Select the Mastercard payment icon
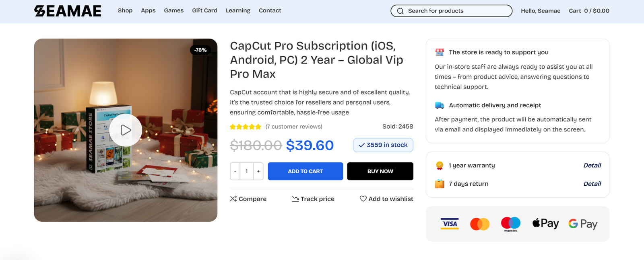 pyautogui.click(x=480, y=223)
